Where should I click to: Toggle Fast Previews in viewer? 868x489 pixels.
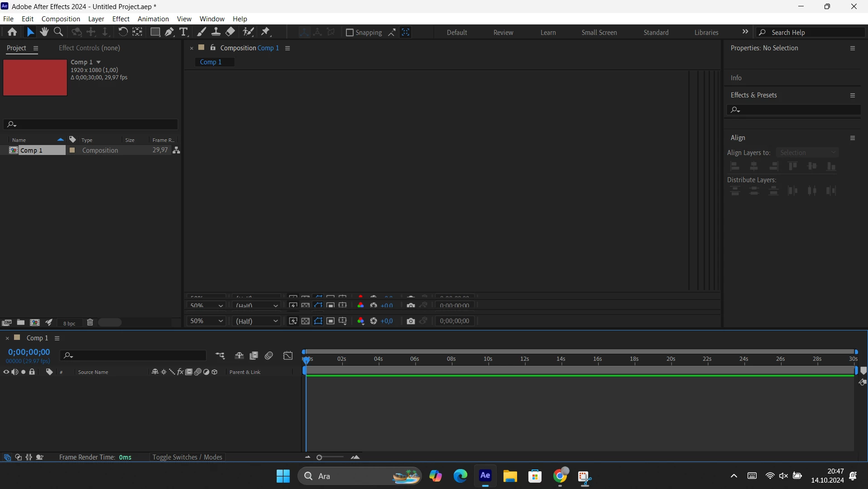click(293, 321)
